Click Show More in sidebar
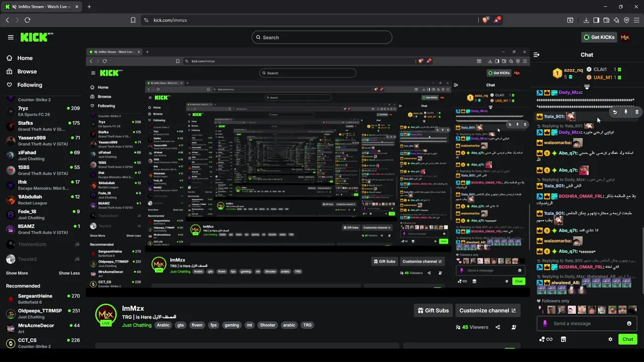 click(17, 273)
